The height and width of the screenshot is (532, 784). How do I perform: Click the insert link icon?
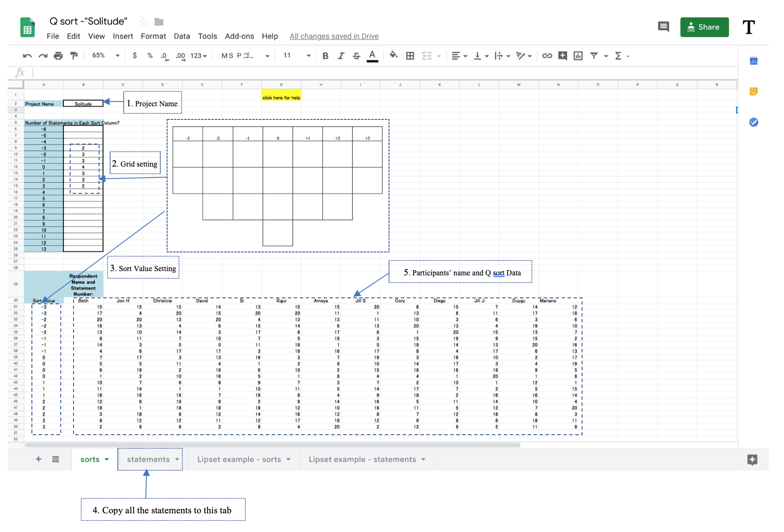(547, 56)
